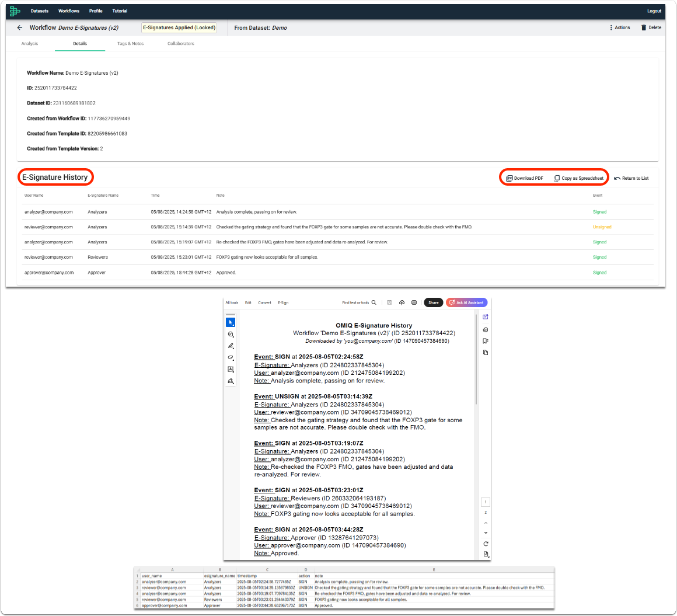Select the freehand draw loop tool
Viewport: 677px width, 616px height.
[x=231, y=358]
